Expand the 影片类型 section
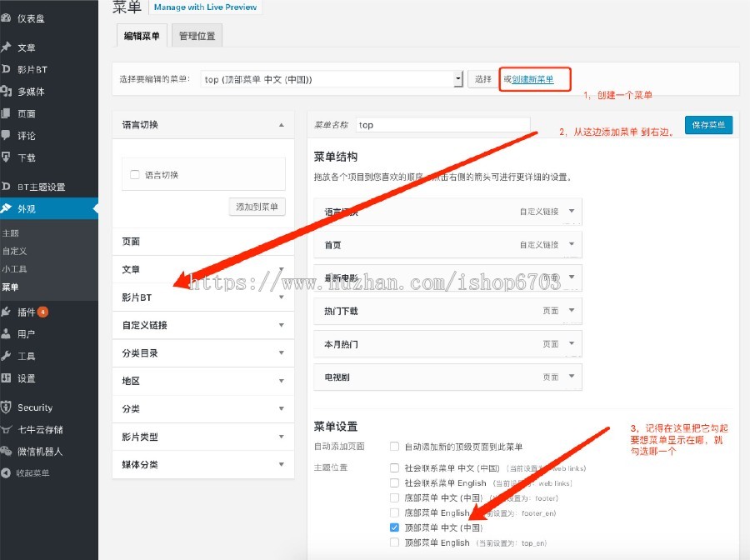 (x=282, y=436)
